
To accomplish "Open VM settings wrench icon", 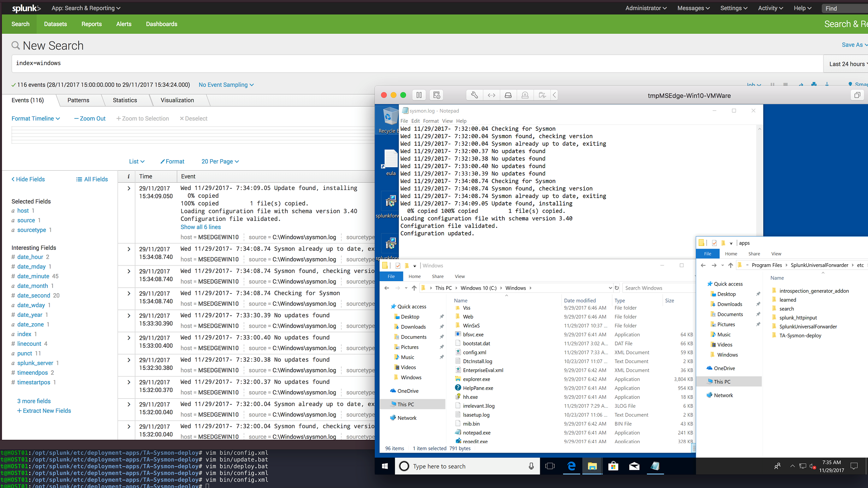I will [x=474, y=95].
